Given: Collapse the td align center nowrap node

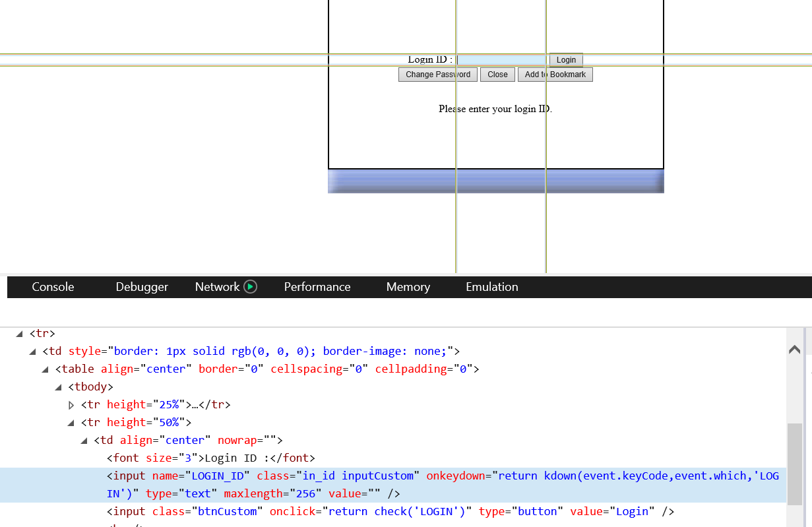Looking at the screenshot, I should [x=84, y=441].
